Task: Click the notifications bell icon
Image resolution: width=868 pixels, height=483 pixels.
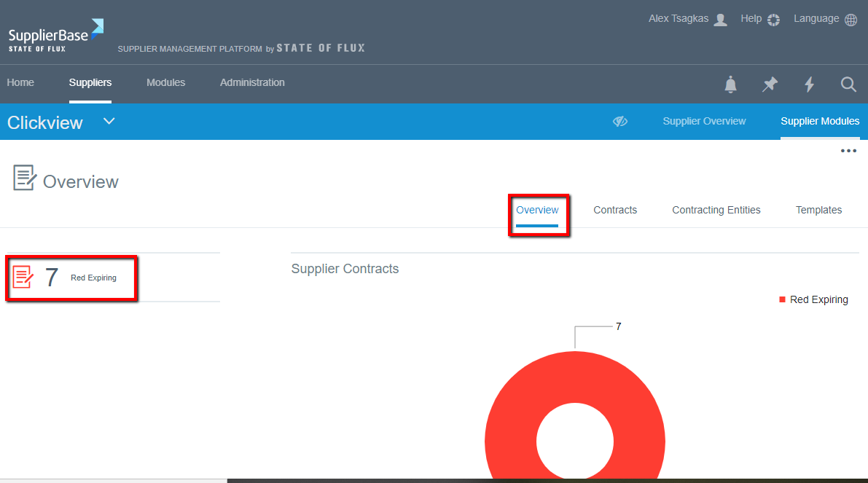Action: 730,85
